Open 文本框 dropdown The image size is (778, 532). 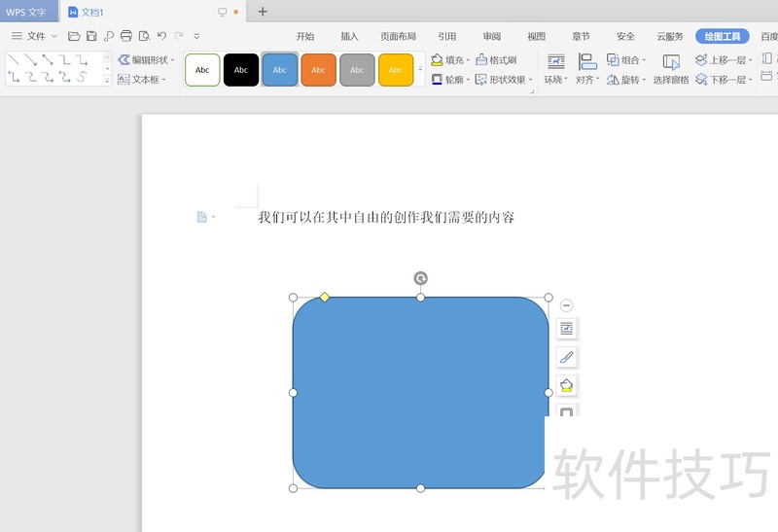142,80
